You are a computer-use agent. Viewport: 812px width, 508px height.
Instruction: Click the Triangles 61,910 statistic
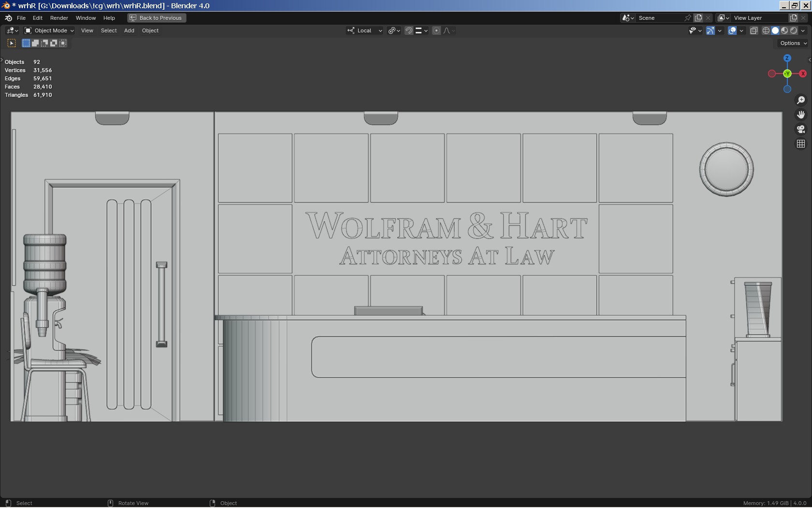click(28, 95)
